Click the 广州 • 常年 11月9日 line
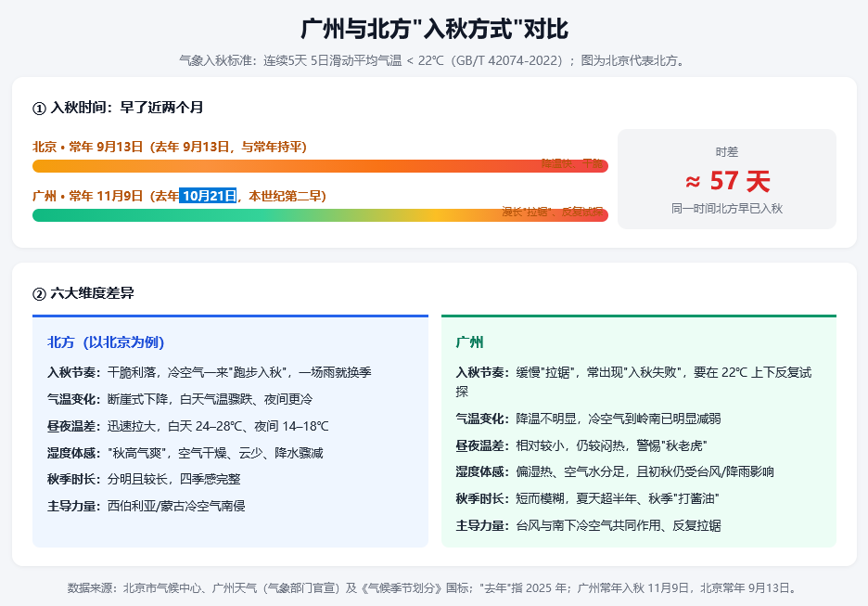This screenshot has width=868, height=606. 179,196
